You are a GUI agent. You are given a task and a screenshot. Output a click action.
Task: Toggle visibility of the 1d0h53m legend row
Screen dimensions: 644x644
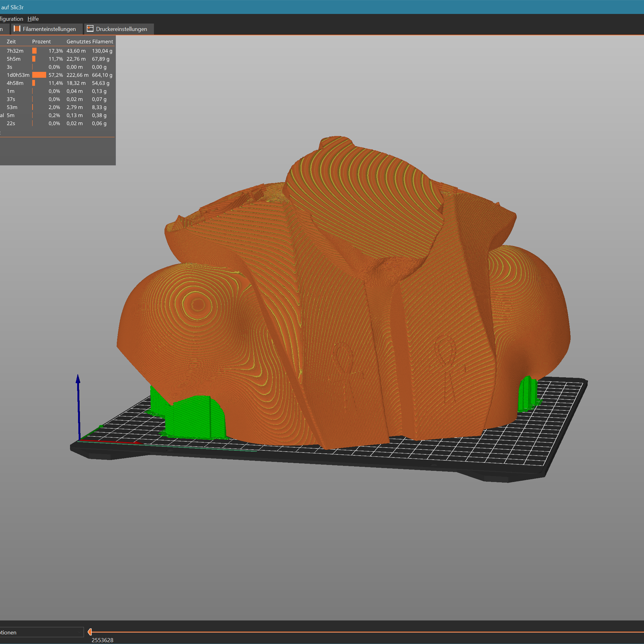tap(18, 75)
